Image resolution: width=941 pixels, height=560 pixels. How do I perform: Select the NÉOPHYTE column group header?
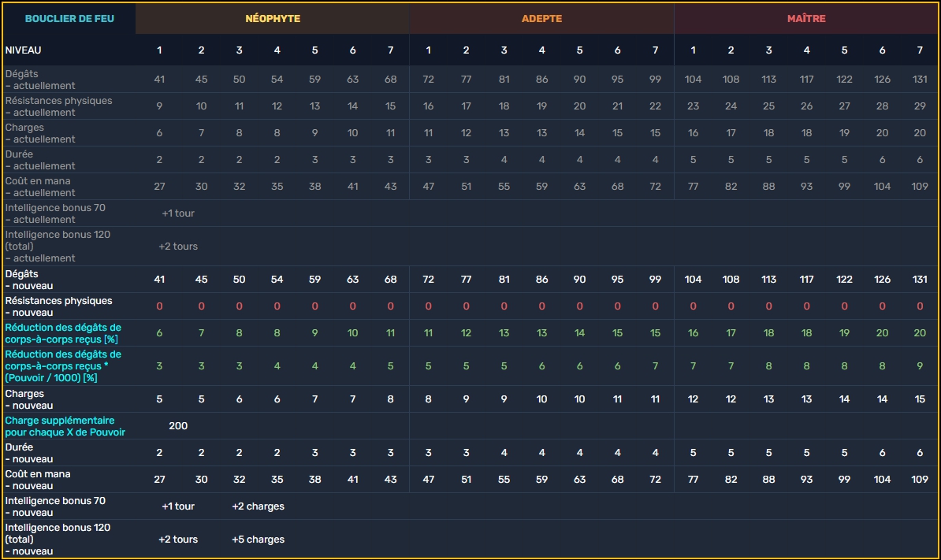(273, 19)
